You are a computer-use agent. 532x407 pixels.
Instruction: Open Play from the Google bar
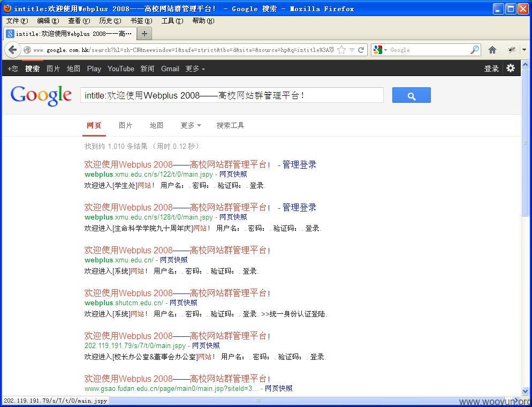94,69
